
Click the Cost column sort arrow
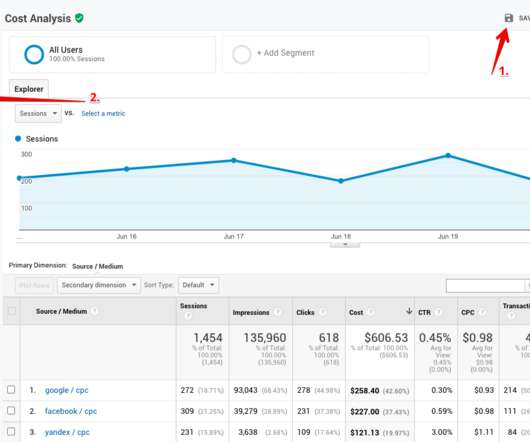click(x=409, y=311)
